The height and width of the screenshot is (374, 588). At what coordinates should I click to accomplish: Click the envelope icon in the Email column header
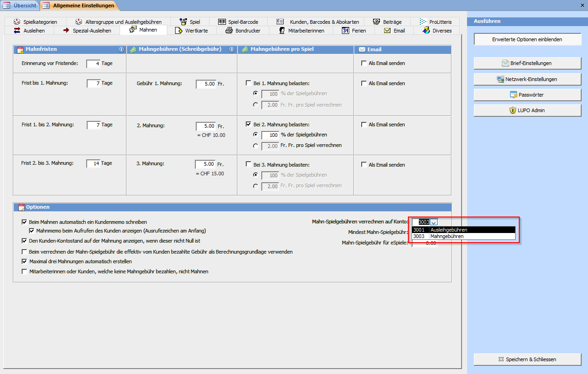[362, 49]
